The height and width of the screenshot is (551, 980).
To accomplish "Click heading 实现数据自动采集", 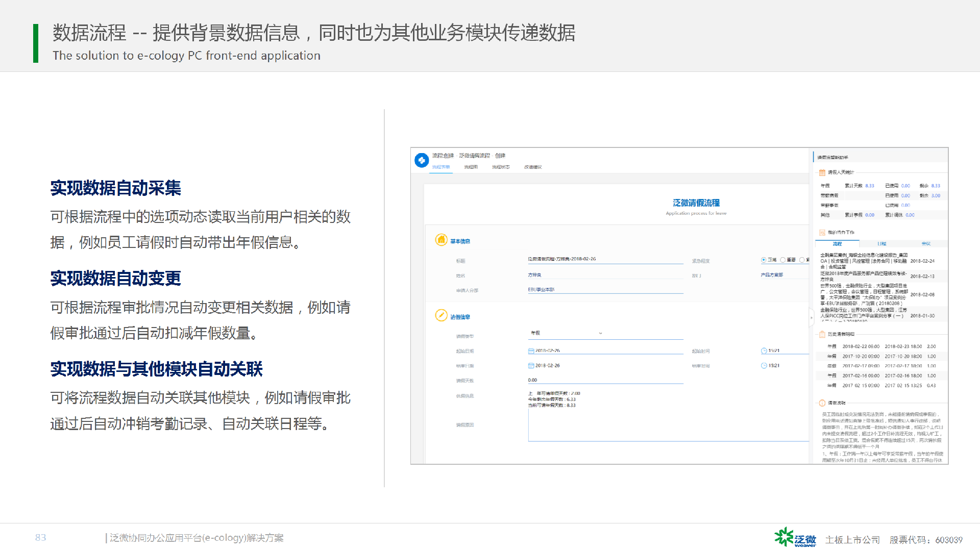I will pyautogui.click(x=116, y=188).
